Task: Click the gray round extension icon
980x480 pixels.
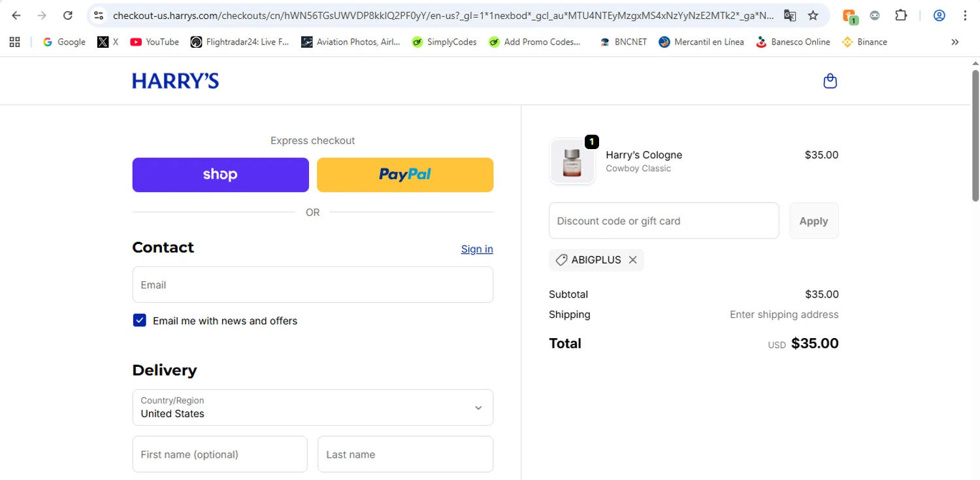Action: click(x=875, y=15)
